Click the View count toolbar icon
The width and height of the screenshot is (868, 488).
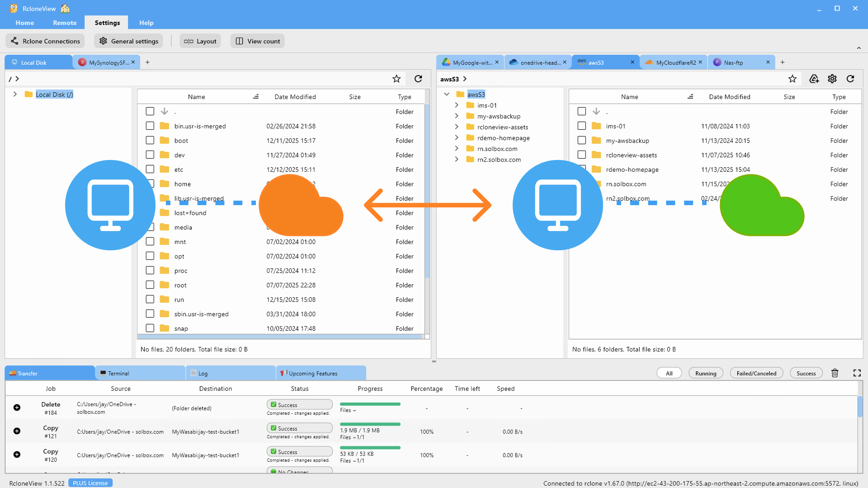coord(257,41)
